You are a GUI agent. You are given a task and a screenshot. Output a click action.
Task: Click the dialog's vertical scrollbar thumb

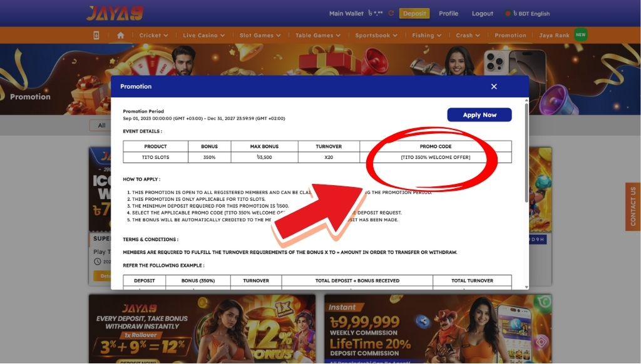pyautogui.click(x=526, y=153)
